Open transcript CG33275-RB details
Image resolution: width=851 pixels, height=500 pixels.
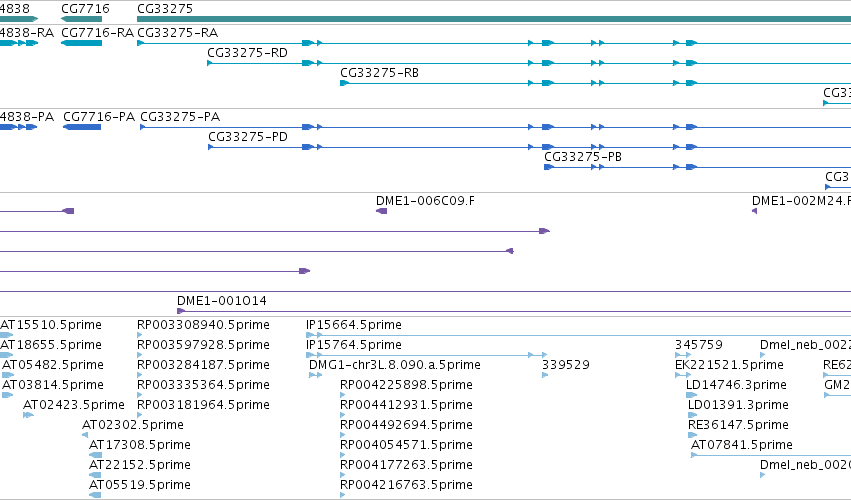point(379,73)
